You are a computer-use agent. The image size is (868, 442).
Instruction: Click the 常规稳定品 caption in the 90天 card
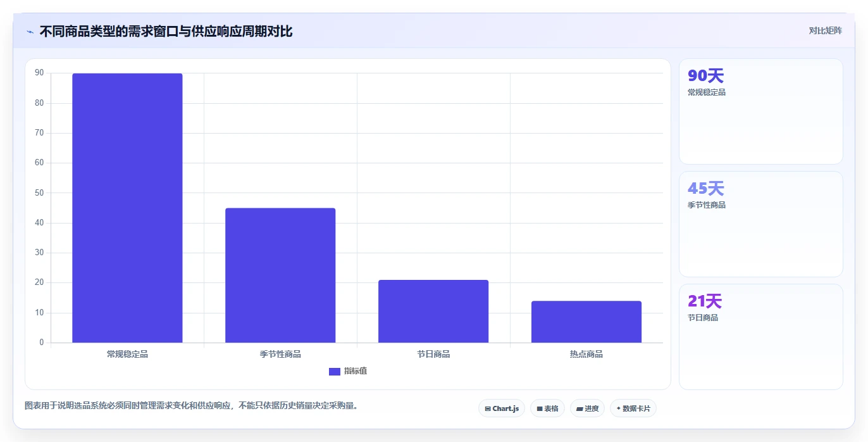707,92
